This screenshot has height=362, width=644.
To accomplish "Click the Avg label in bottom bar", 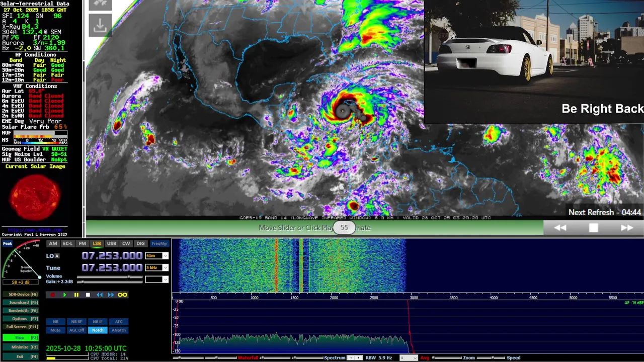I will (425, 358).
